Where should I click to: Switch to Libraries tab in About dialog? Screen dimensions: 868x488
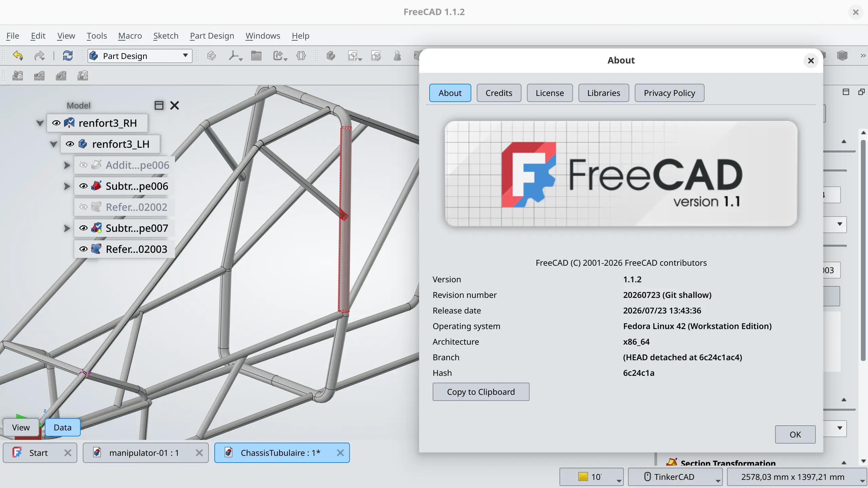click(x=604, y=93)
